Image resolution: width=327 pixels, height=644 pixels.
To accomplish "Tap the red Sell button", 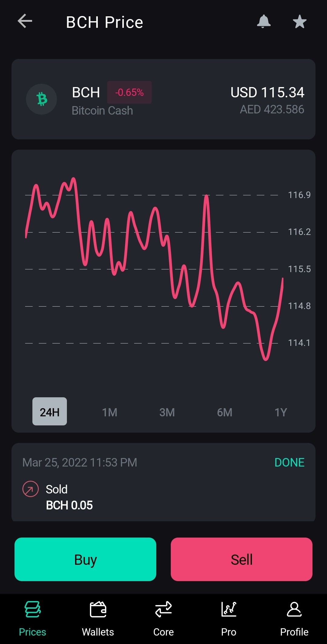I will point(242,559).
